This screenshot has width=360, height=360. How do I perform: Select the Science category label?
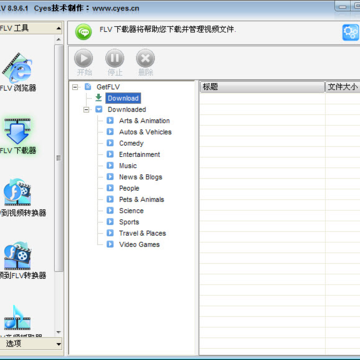pos(131,211)
